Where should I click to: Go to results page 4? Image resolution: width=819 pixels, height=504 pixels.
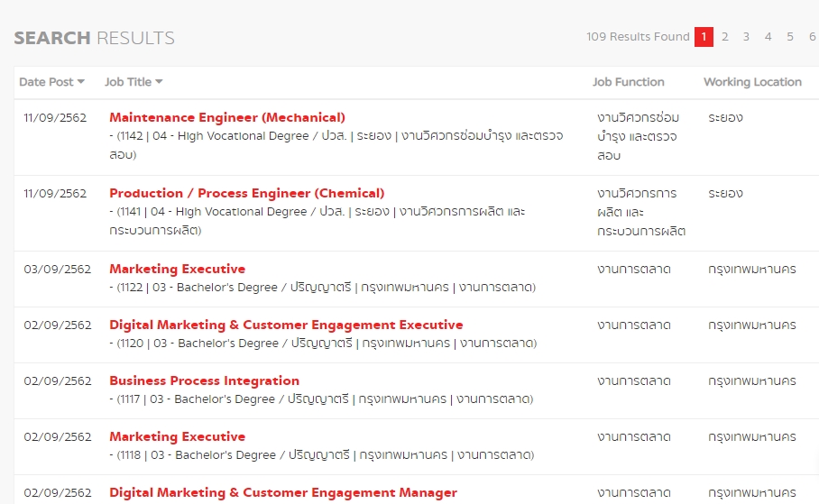(768, 37)
